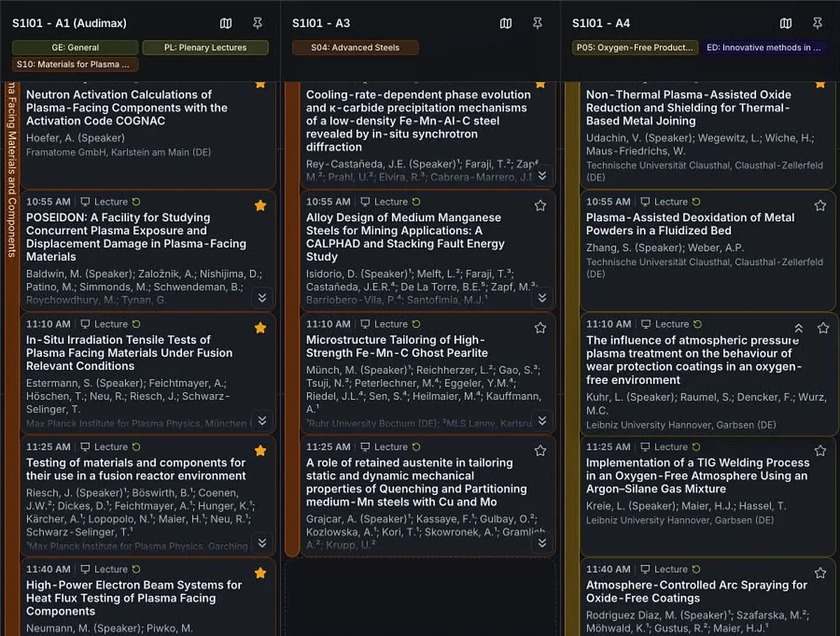Expand the Cooling-rate-dependent phase evolution card
The image size is (840, 636).
pyautogui.click(x=542, y=175)
